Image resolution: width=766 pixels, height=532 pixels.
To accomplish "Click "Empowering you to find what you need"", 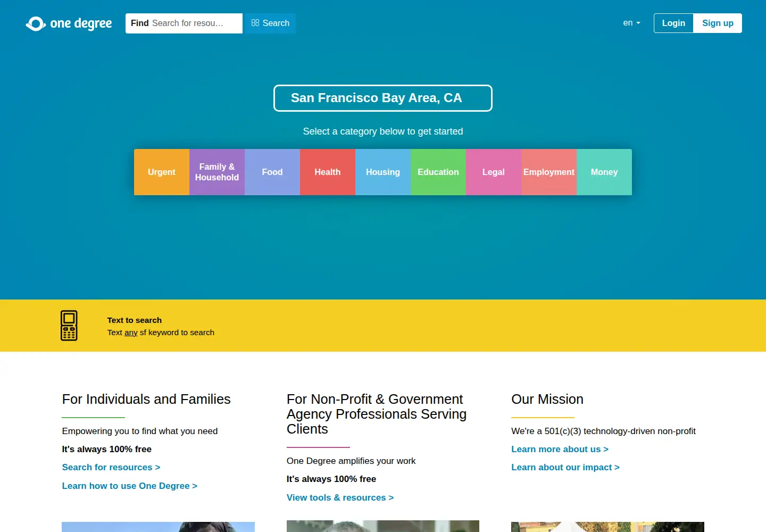I will (140, 431).
